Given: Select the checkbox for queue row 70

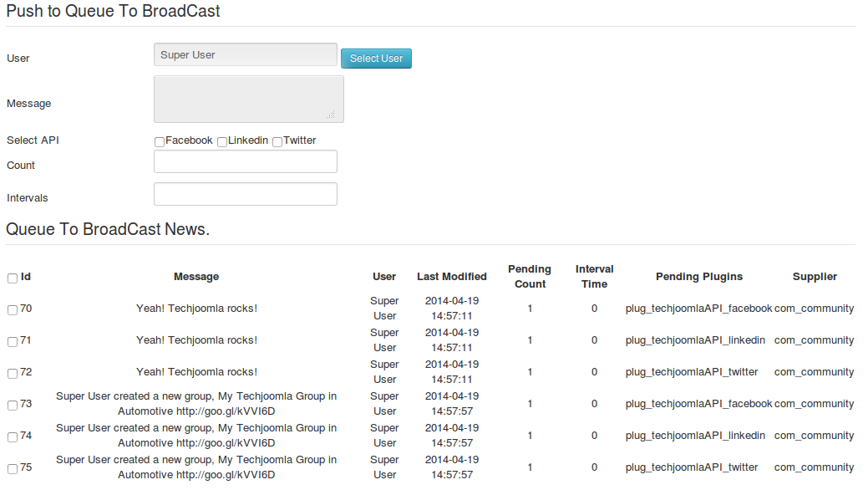Looking at the screenshot, I should click(13, 310).
